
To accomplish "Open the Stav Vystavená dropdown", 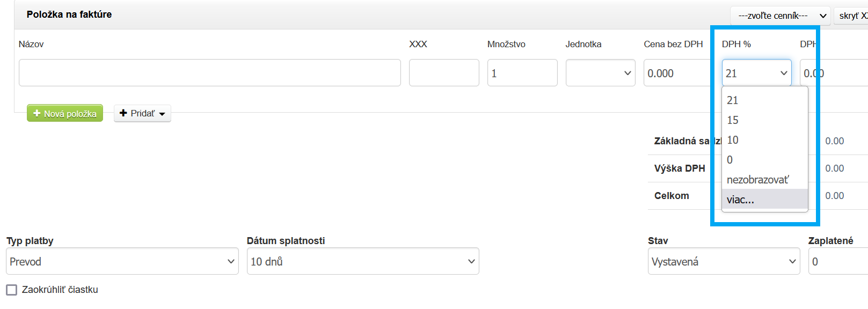I will click(724, 261).
